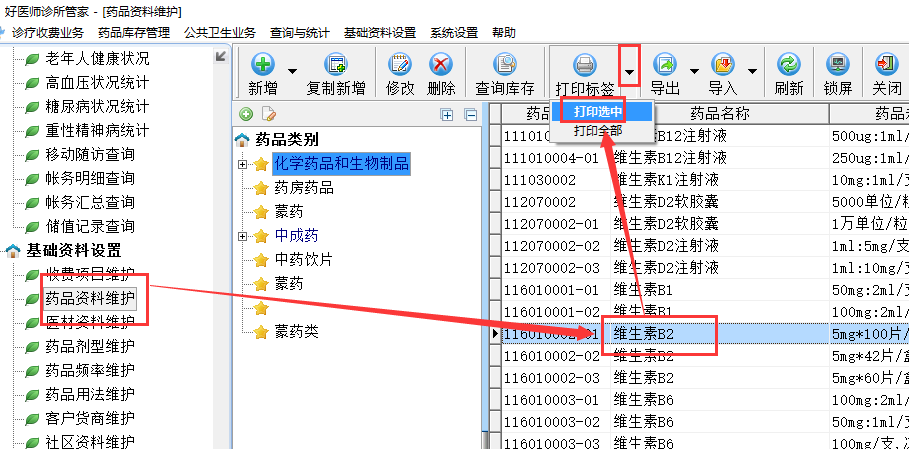The height and width of the screenshot is (449, 909).
Task: Open the dropdown arrow beside 打印标签
Action: coord(630,72)
